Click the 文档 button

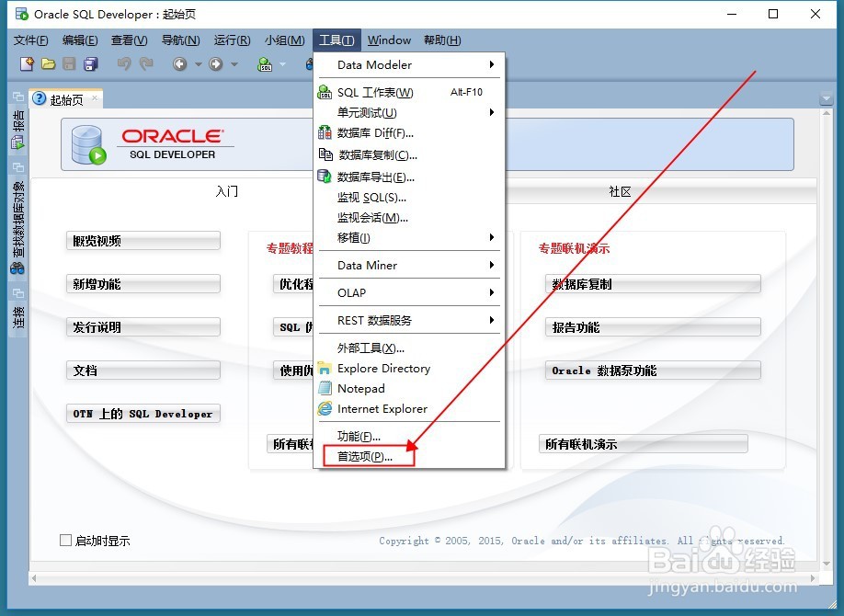point(143,370)
